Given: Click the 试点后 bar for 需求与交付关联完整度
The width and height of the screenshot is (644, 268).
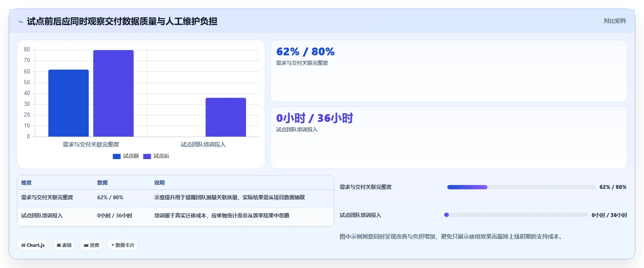Looking at the screenshot, I should [x=113, y=93].
